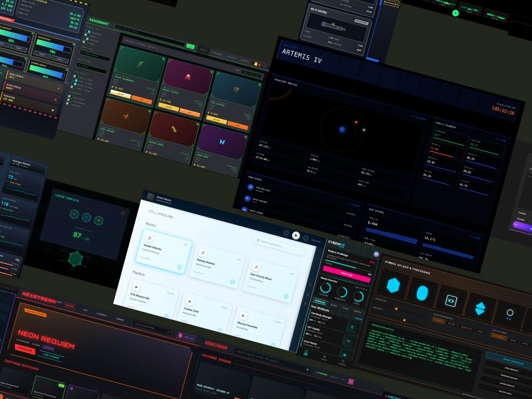Open Programs icon in CyberFit bottom nav
The image size is (532, 399).
tap(343, 361)
